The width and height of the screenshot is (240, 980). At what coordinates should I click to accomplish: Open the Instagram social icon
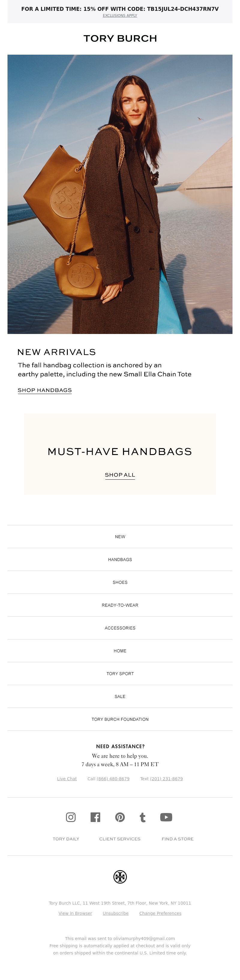pos(70,817)
